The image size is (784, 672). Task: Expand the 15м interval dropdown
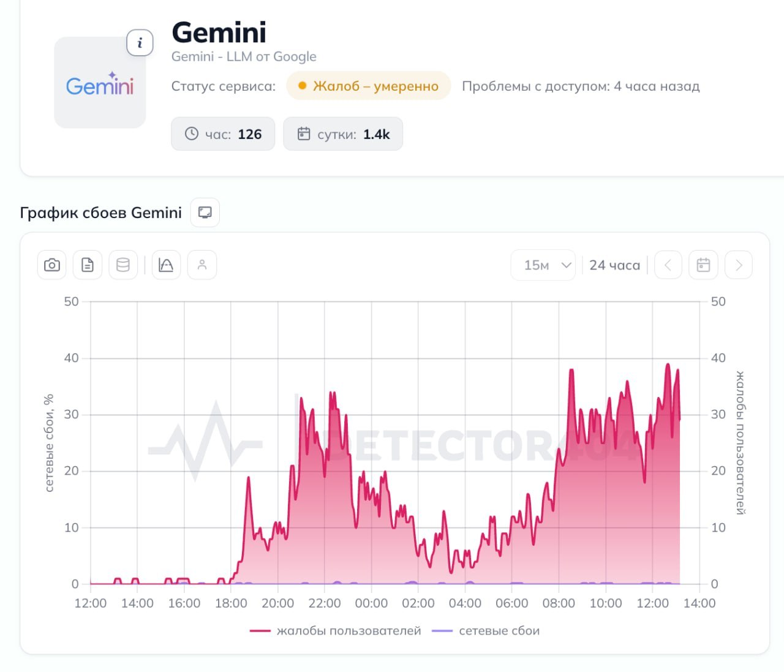click(x=543, y=265)
